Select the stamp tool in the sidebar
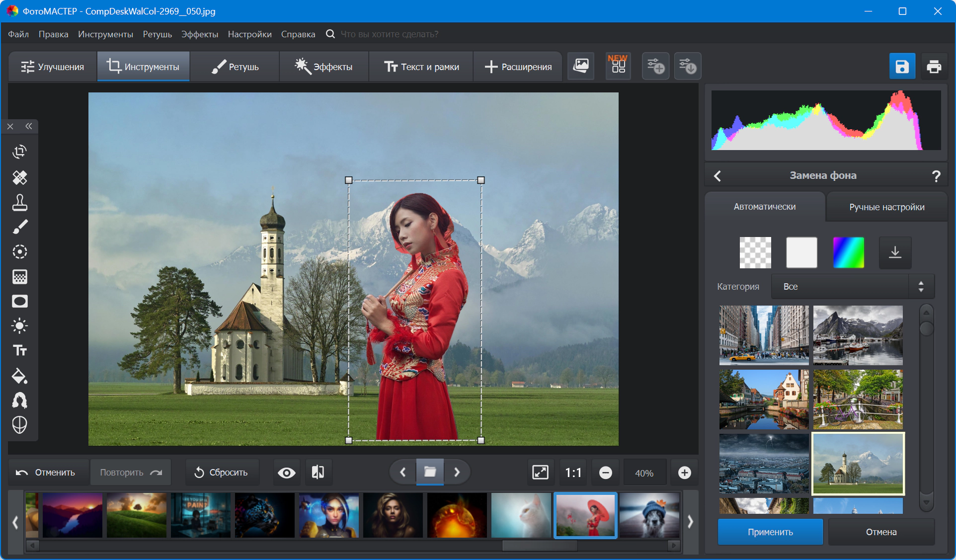The width and height of the screenshot is (956, 560). [x=19, y=202]
